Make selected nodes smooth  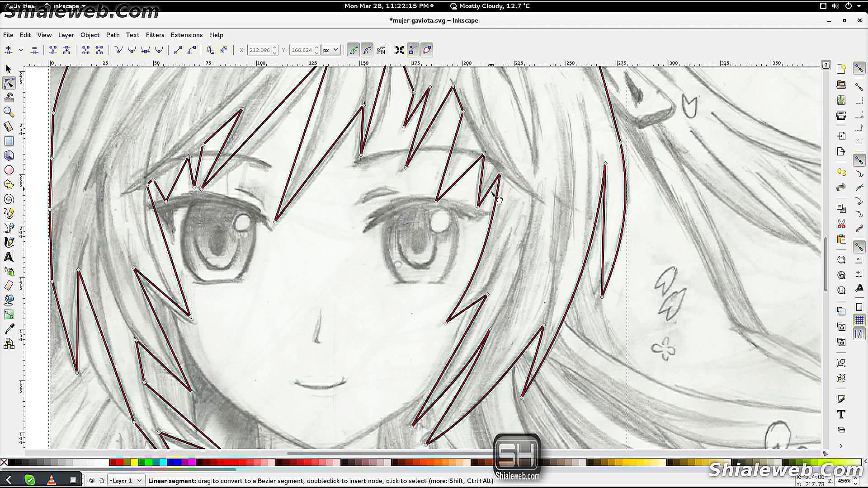[x=132, y=50]
